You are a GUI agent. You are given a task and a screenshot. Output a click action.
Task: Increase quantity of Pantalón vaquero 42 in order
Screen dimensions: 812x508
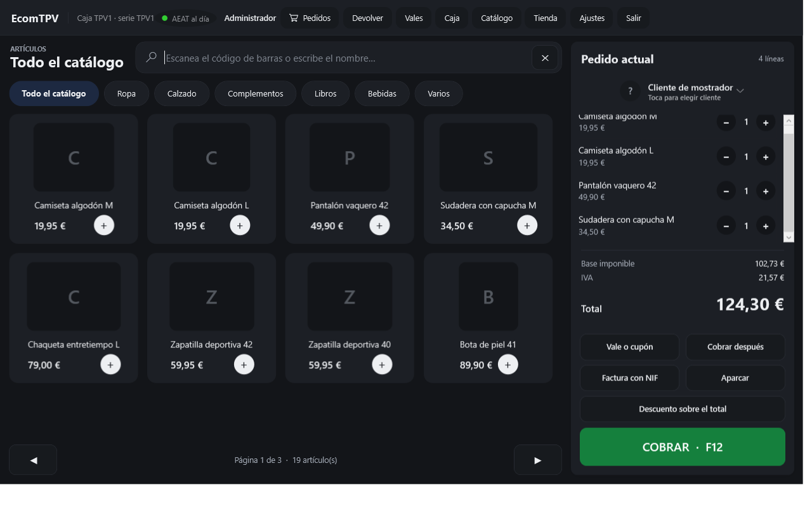click(x=766, y=191)
